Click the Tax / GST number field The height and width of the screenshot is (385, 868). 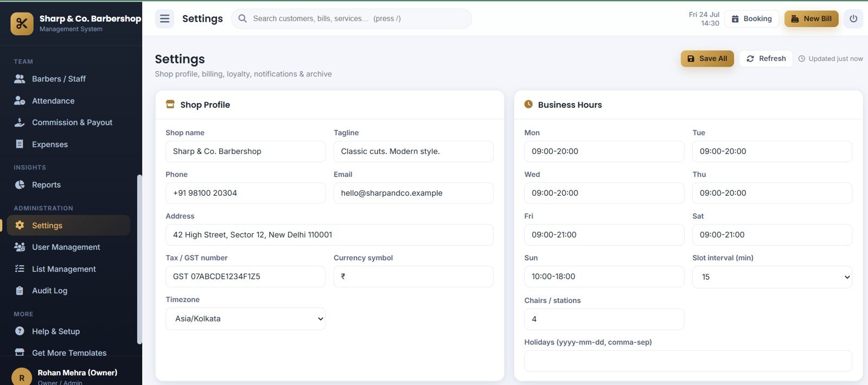click(x=246, y=277)
